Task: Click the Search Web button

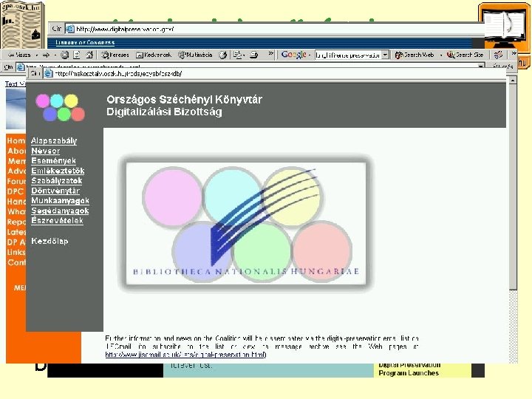Action: (x=415, y=55)
